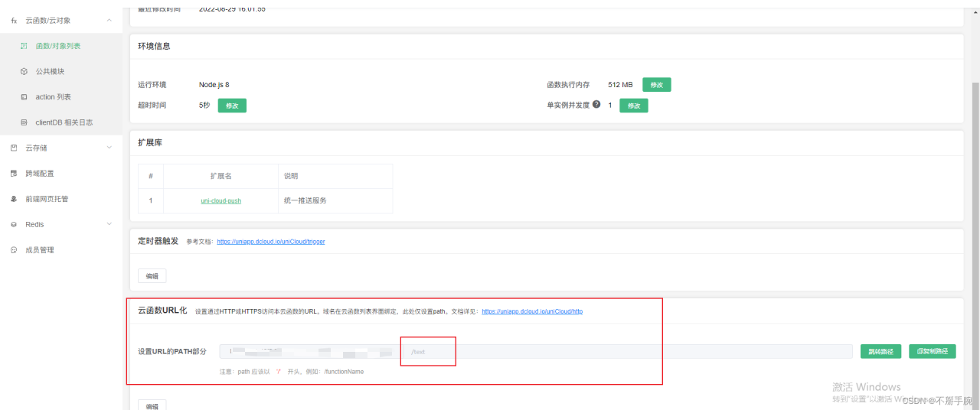Image resolution: width=980 pixels, height=410 pixels.
Task: Click the icon beside action 列表
Action: coord(24,97)
